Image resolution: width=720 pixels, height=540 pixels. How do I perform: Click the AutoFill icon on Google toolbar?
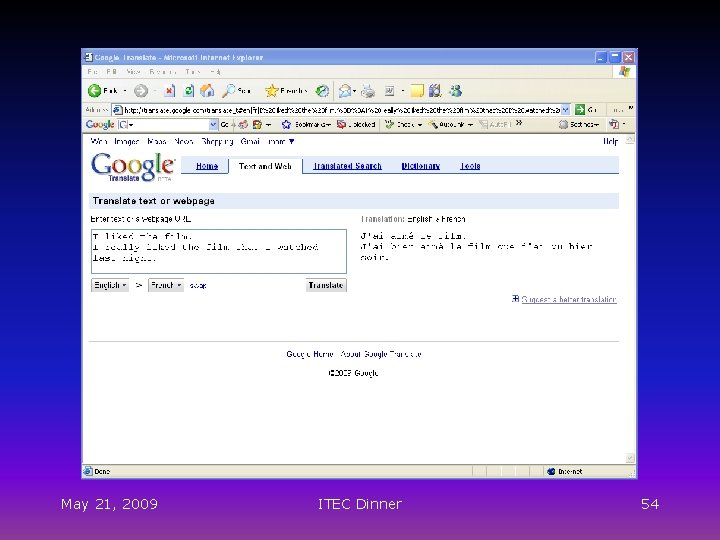tap(483, 124)
